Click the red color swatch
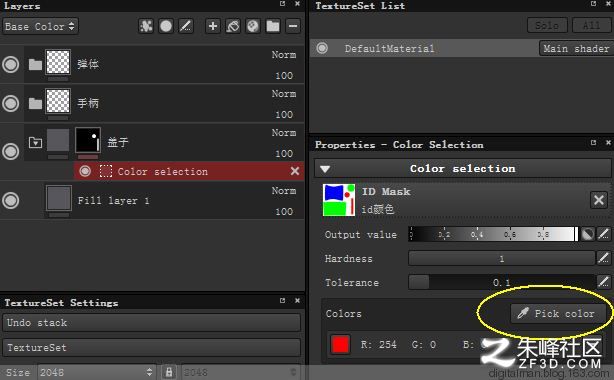Image resolution: width=614 pixels, height=380 pixels. pyautogui.click(x=340, y=345)
